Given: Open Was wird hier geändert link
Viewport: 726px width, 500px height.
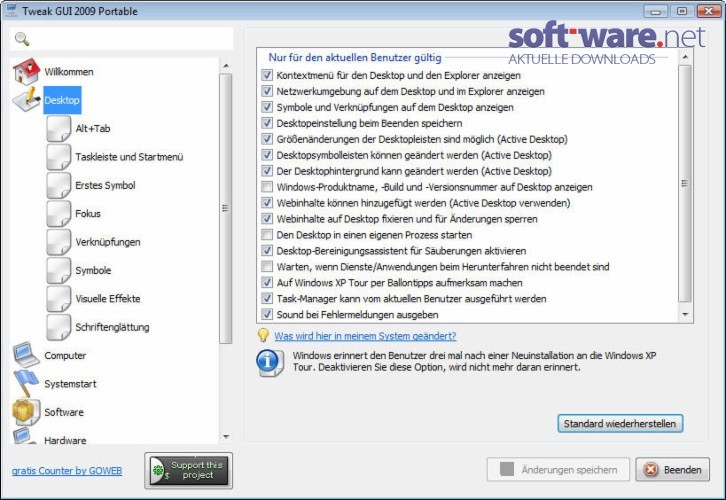Looking at the screenshot, I should point(365,336).
